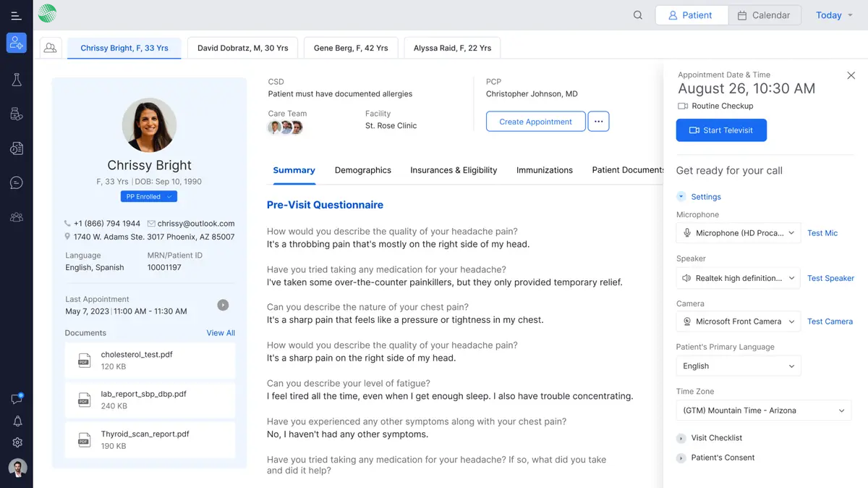Image resolution: width=868 pixels, height=488 pixels.
Task: Click the Start Televisit button
Action: coord(721,130)
